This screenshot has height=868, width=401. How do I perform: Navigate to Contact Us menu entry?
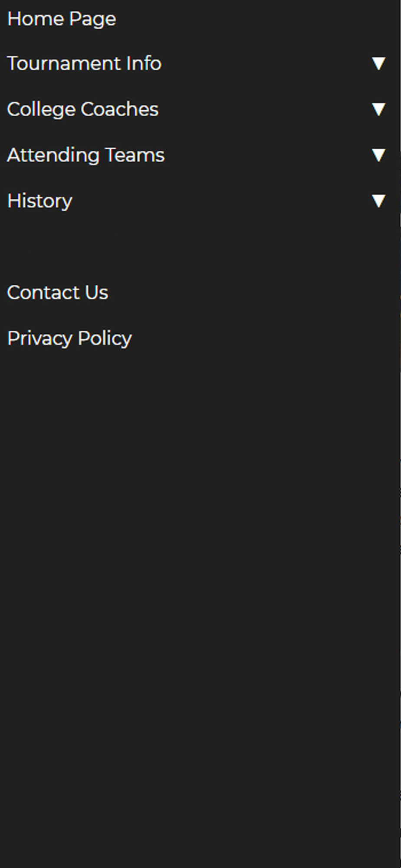click(57, 293)
